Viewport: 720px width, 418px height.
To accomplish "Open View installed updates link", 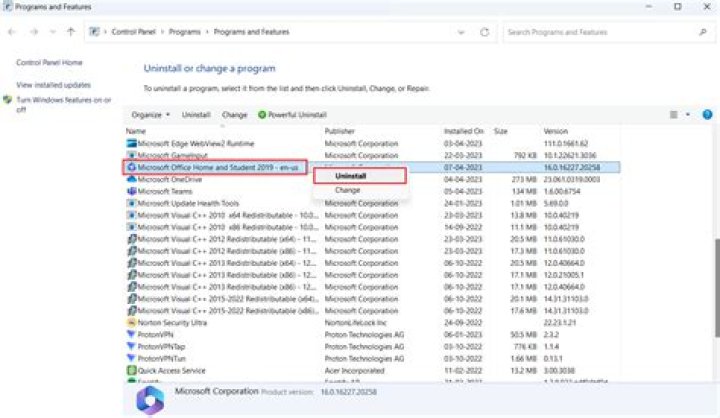I will pyautogui.click(x=53, y=85).
